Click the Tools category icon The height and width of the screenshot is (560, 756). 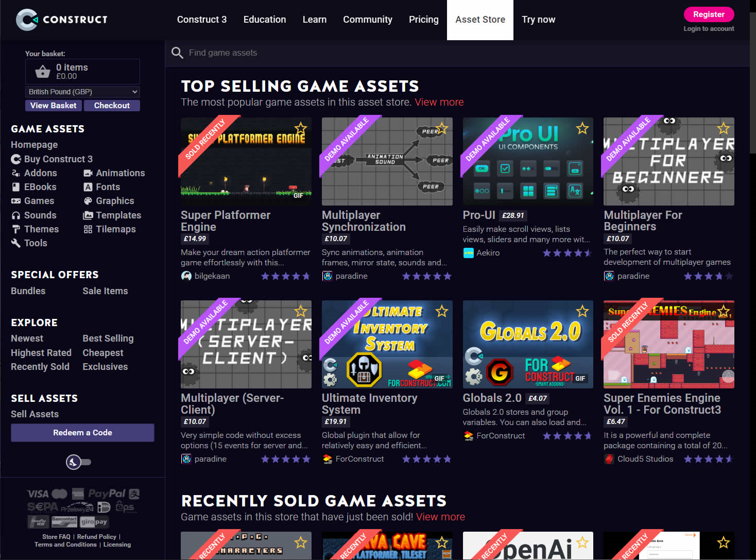click(x=16, y=243)
